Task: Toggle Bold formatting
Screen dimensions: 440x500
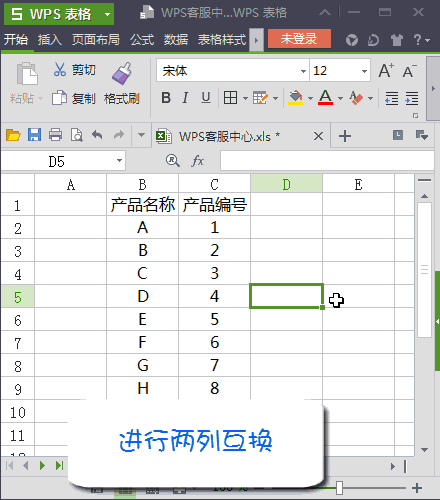Action: [x=166, y=98]
